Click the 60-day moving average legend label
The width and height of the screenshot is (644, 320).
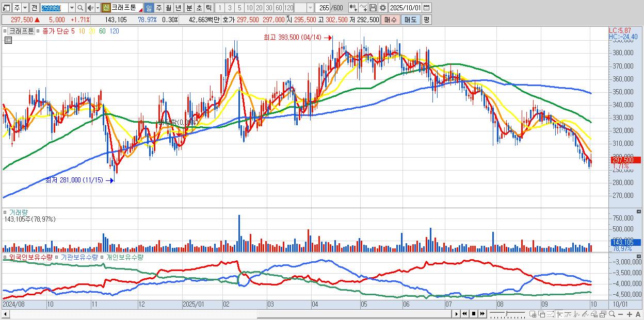(x=102, y=31)
